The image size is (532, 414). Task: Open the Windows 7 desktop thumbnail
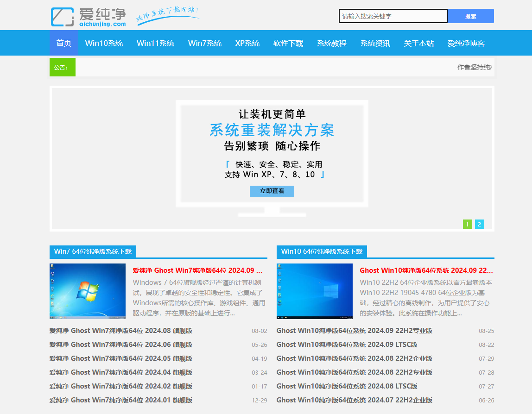pos(88,291)
